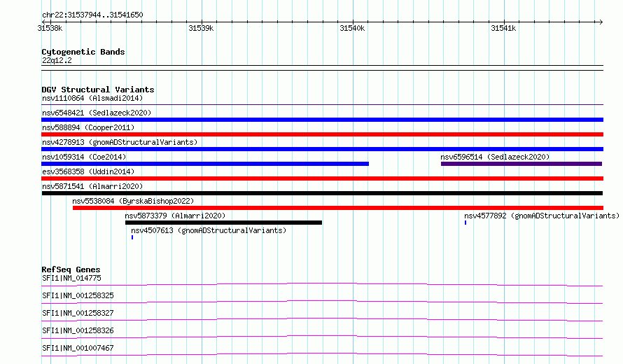Click the blue bar under nsv6548421
The width and height of the screenshot is (623, 364).
pos(322,120)
